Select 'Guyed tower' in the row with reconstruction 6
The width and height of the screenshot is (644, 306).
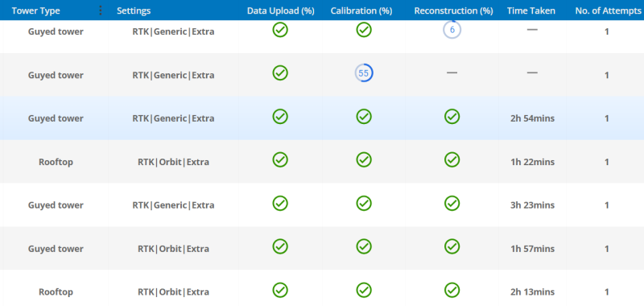[x=56, y=31]
